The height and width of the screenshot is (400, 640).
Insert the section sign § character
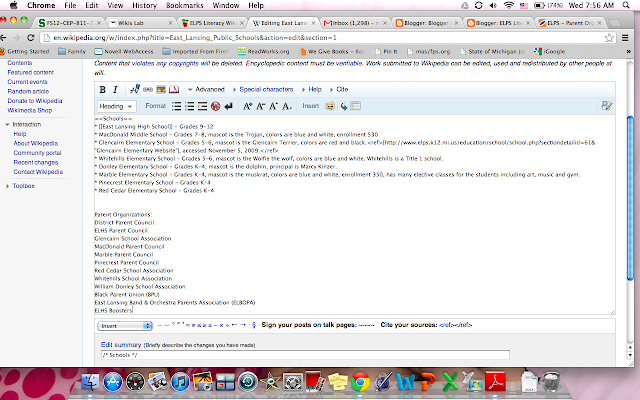pyautogui.click(x=254, y=325)
